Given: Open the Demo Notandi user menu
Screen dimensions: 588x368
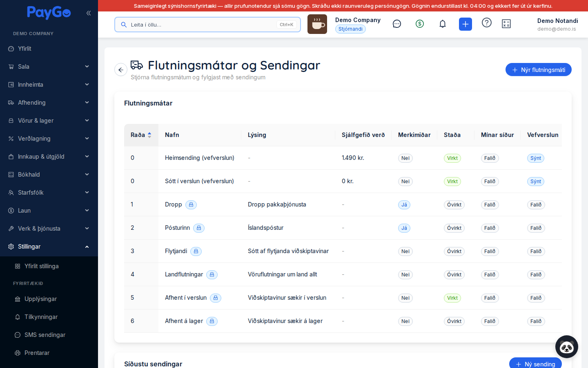Looking at the screenshot, I should [x=557, y=24].
